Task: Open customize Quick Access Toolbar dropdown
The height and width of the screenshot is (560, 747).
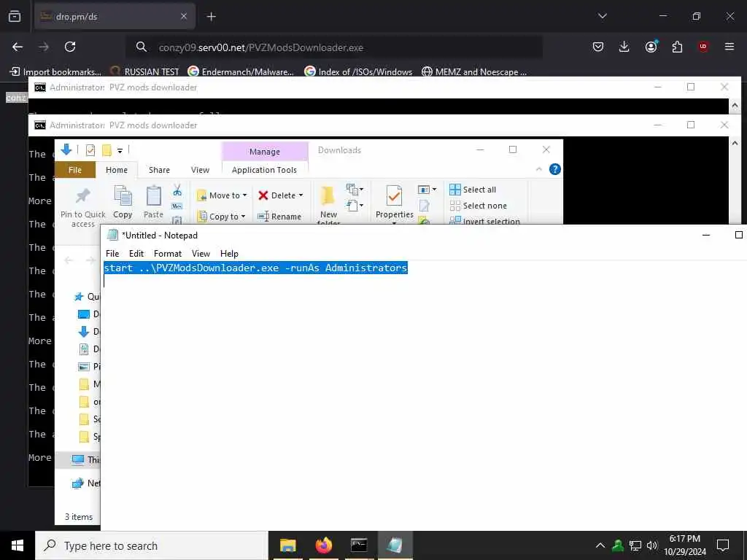Action: click(x=120, y=150)
